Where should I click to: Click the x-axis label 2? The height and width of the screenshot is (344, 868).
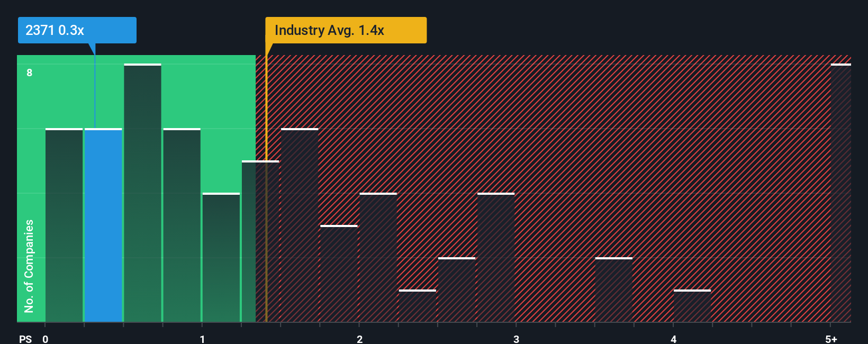pyautogui.click(x=359, y=339)
